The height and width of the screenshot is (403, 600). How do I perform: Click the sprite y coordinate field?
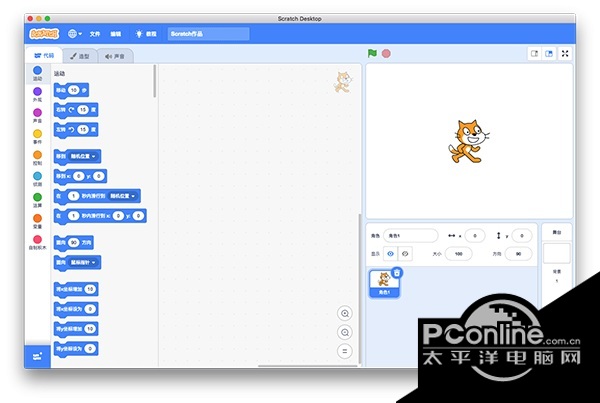click(x=522, y=236)
